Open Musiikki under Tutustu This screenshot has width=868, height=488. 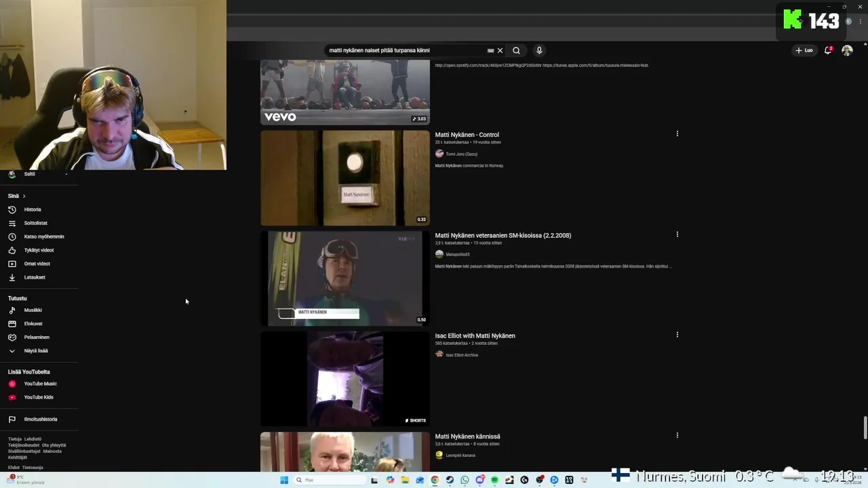33,310
